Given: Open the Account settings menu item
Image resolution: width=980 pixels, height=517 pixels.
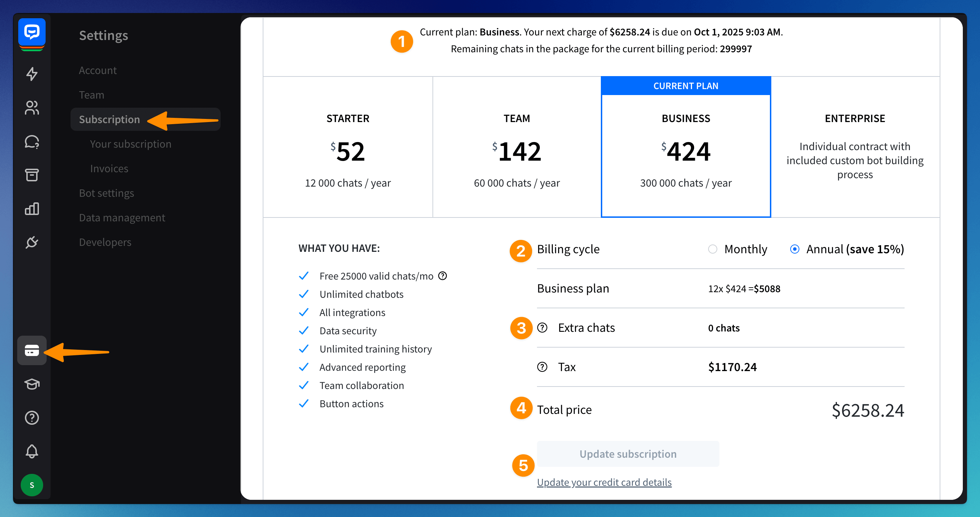Looking at the screenshot, I should click(x=98, y=70).
